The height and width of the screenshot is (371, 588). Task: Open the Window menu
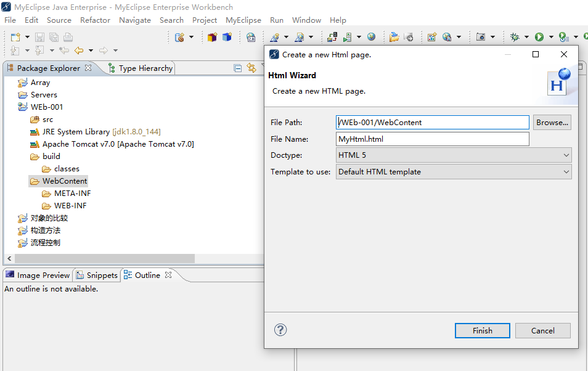[x=306, y=20]
